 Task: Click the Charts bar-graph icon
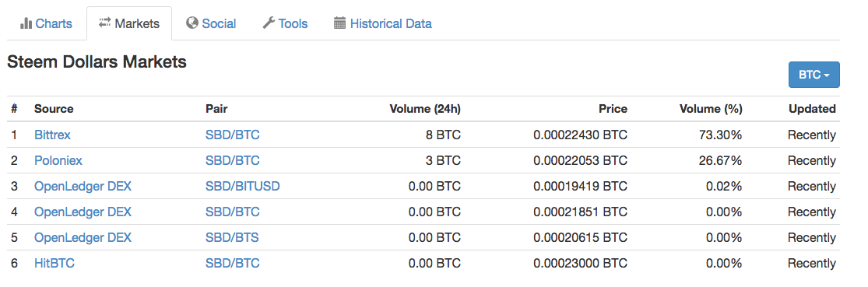click(x=26, y=24)
